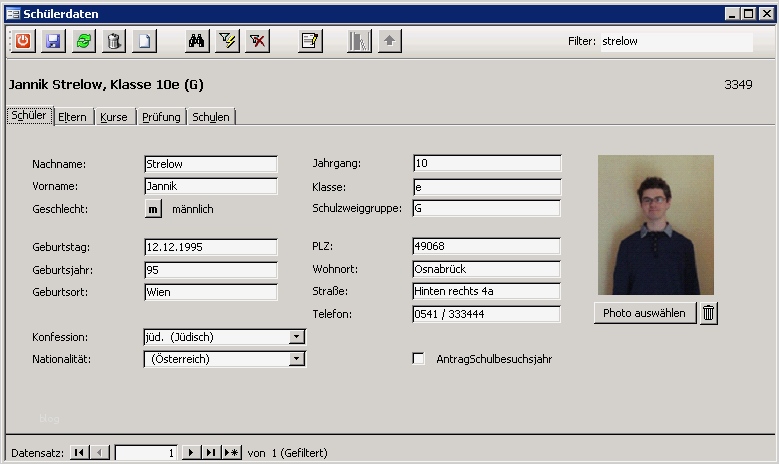
Task: Click the record number box in navigator
Action: coord(146,453)
